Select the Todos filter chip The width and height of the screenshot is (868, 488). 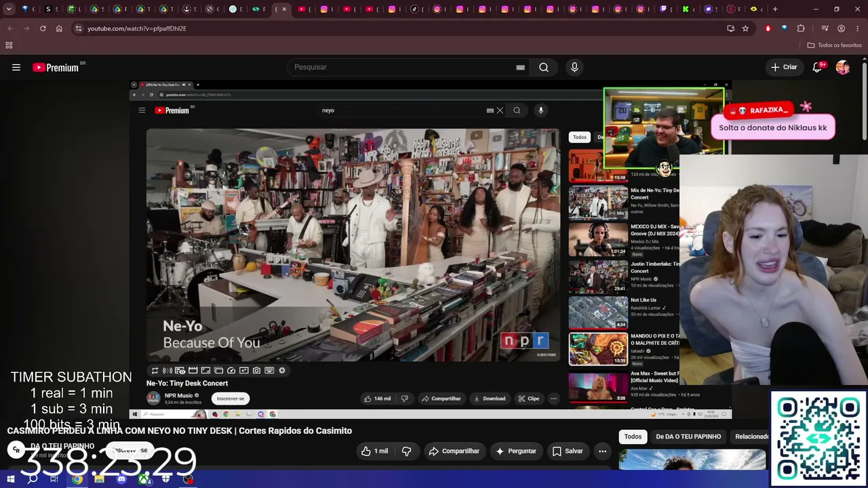(633, 436)
